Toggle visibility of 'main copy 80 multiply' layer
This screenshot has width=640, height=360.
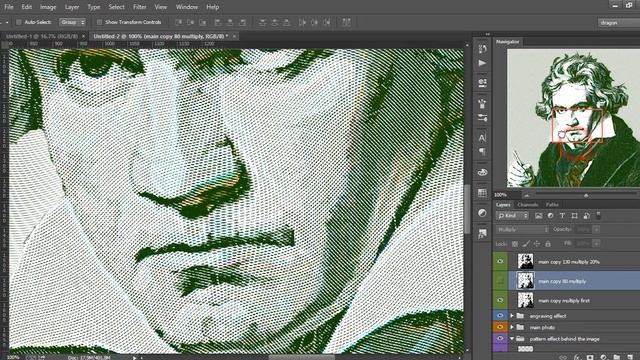500,281
